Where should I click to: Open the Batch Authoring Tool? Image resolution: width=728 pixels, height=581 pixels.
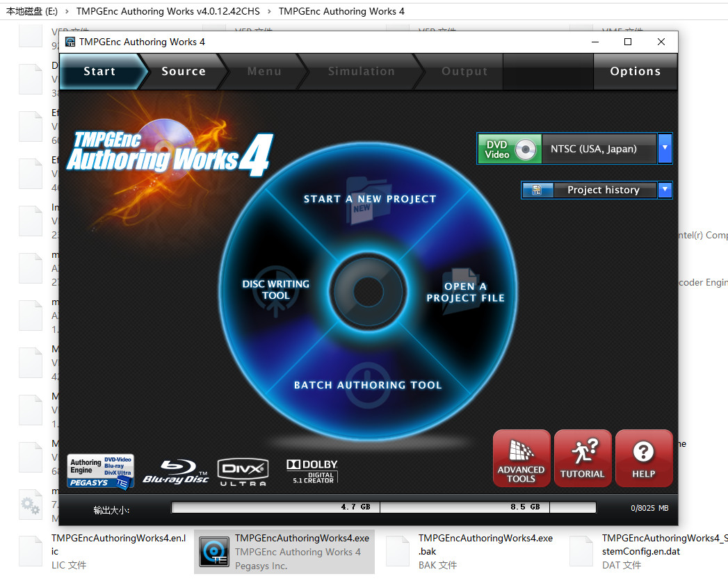tap(368, 385)
